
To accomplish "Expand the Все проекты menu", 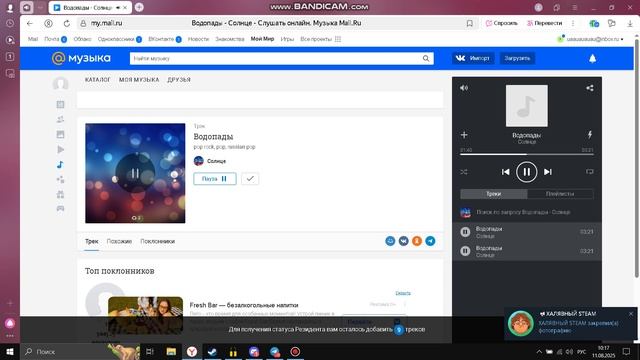I will [320, 39].
